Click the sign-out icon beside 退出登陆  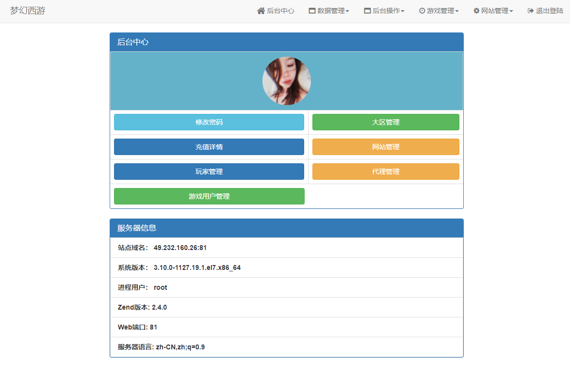(x=531, y=11)
